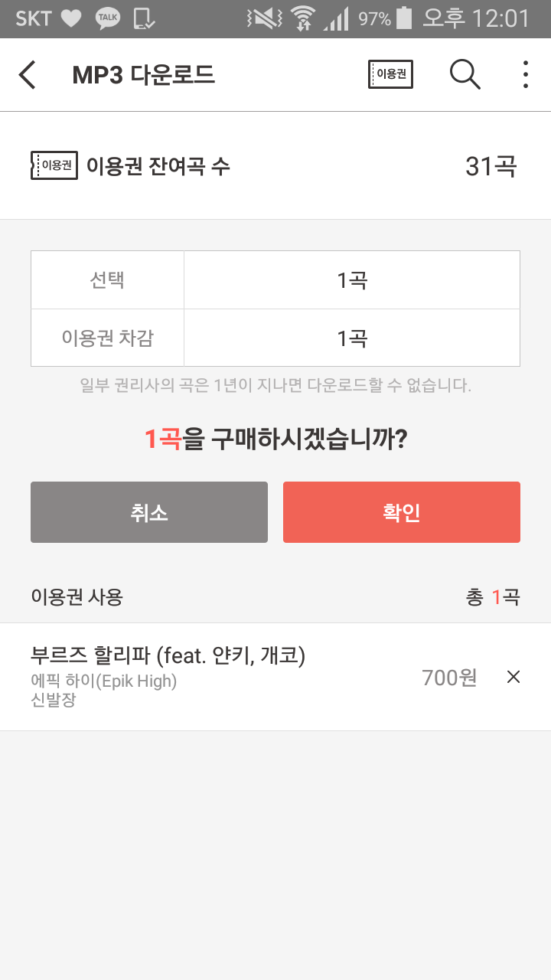The height and width of the screenshot is (980, 551).
Task: Tap the 700원 price label
Action: tap(449, 678)
